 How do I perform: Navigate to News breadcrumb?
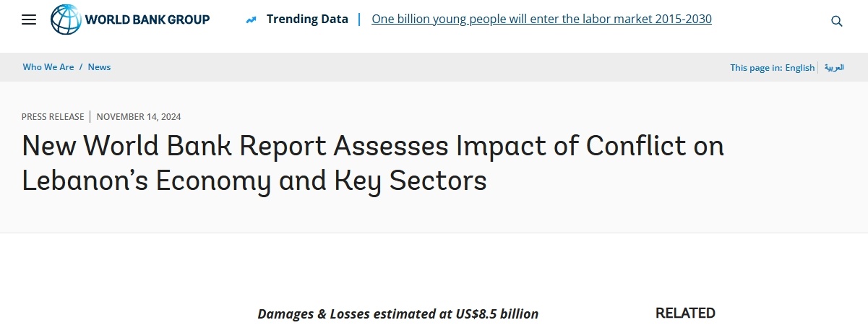coord(99,66)
